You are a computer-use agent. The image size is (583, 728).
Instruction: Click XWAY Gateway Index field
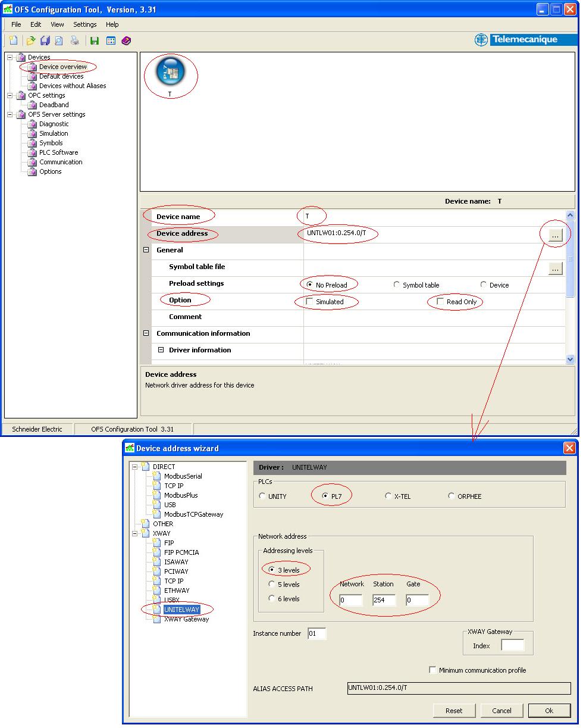click(512, 645)
